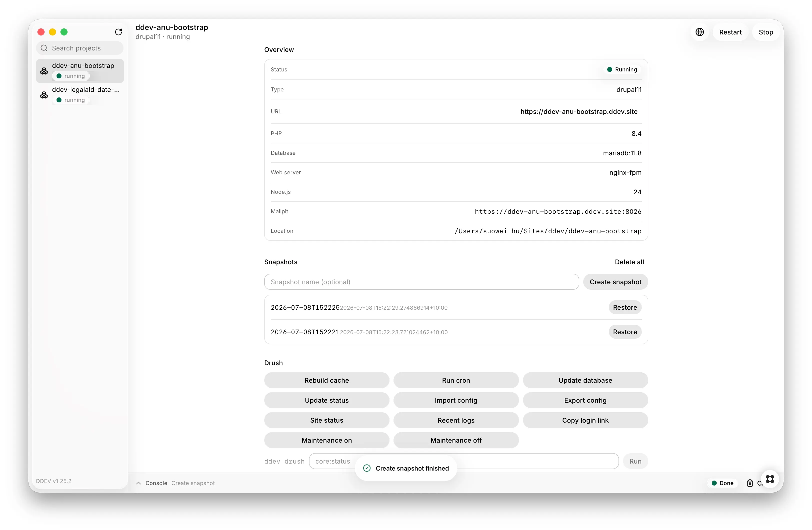The width and height of the screenshot is (812, 530).
Task: Click the project location path
Action: coord(548,231)
